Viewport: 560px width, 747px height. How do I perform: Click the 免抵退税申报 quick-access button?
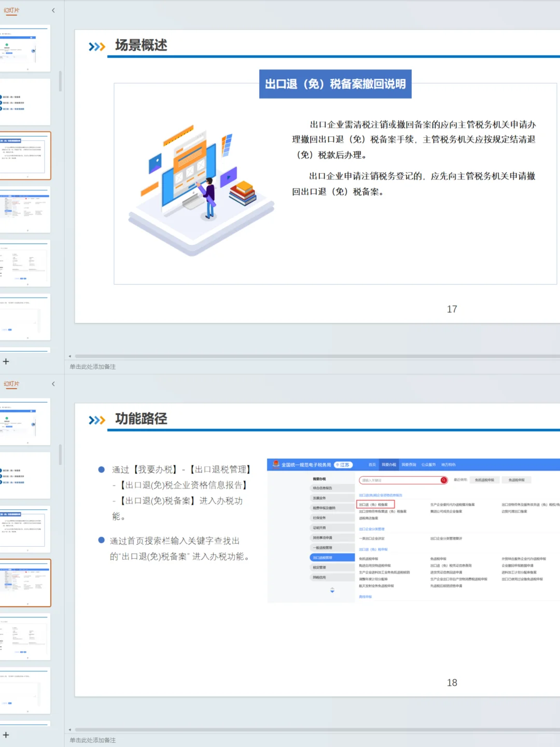point(484,480)
